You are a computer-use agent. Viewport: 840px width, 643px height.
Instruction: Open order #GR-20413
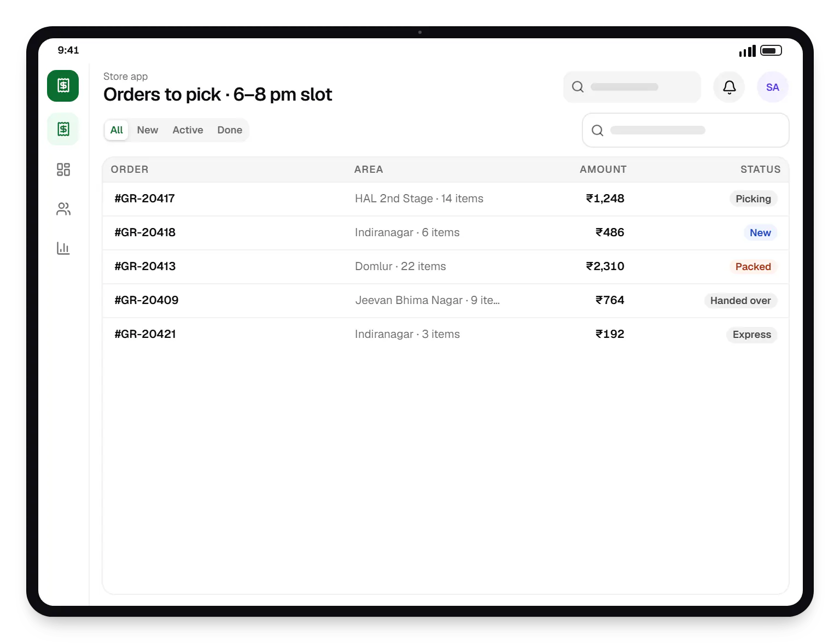pos(446,267)
